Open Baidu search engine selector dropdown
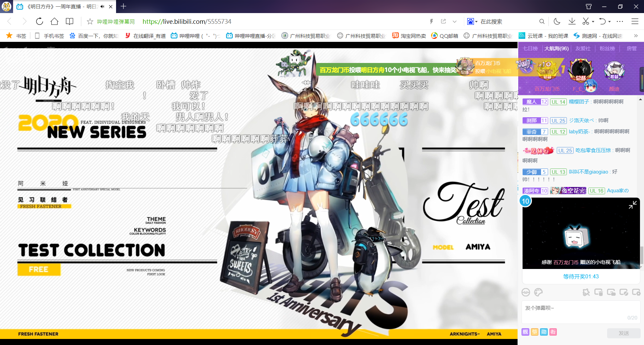The image size is (644, 345). pyautogui.click(x=472, y=21)
